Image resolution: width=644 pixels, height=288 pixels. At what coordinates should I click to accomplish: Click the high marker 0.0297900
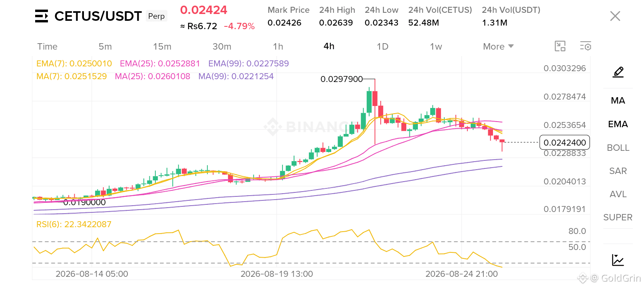point(342,79)
